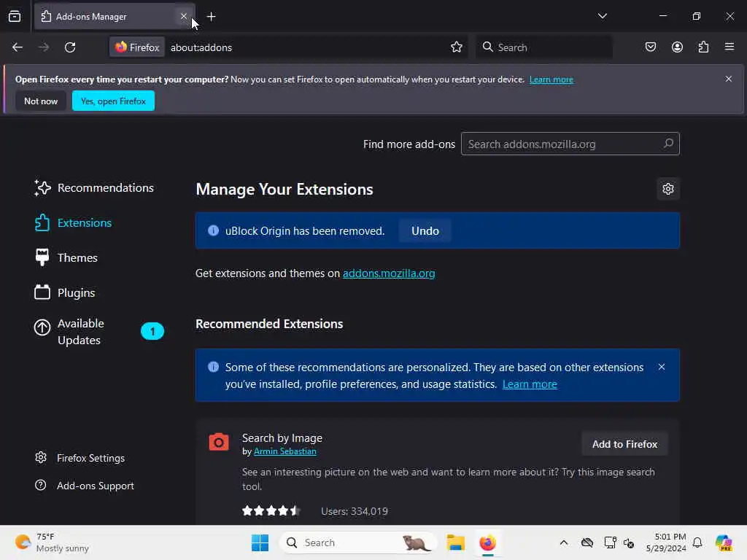The width and height of the screenshot is (747, 560).
Task: Open the Windows Start menu
Action: (x=260, y=542)
